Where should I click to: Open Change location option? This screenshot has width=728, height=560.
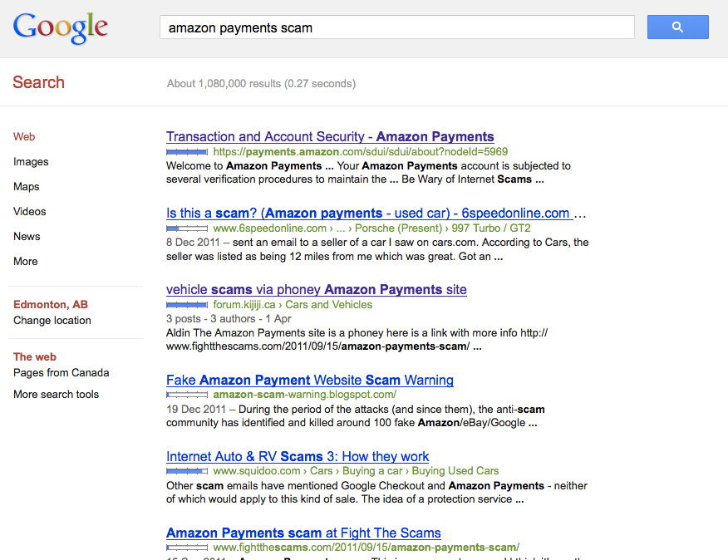point(52,321)
